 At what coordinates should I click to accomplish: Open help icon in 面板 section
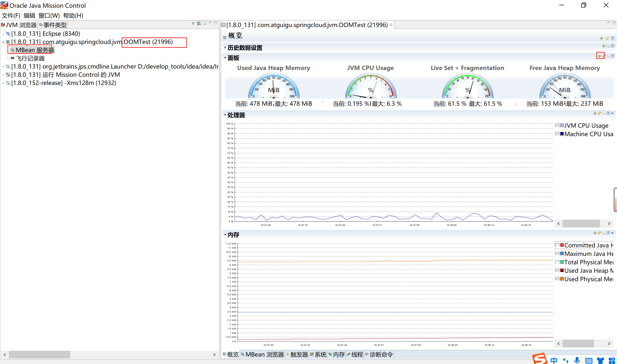[613, 56]
